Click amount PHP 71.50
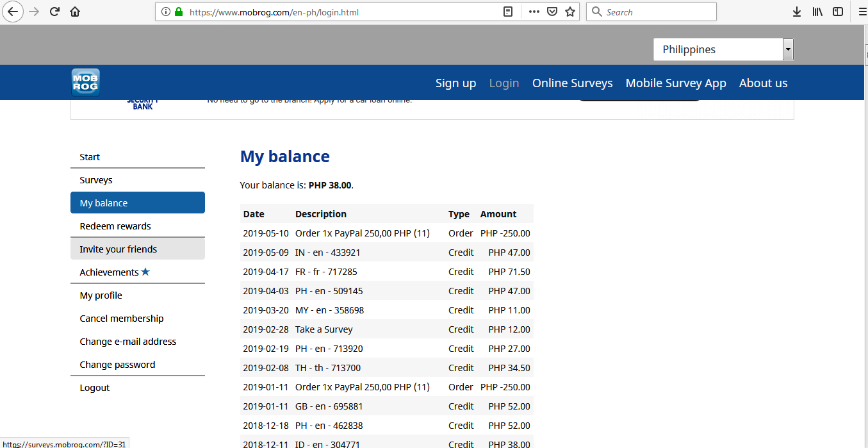Screen dimensions: 868x448 [x=509, y=272]
